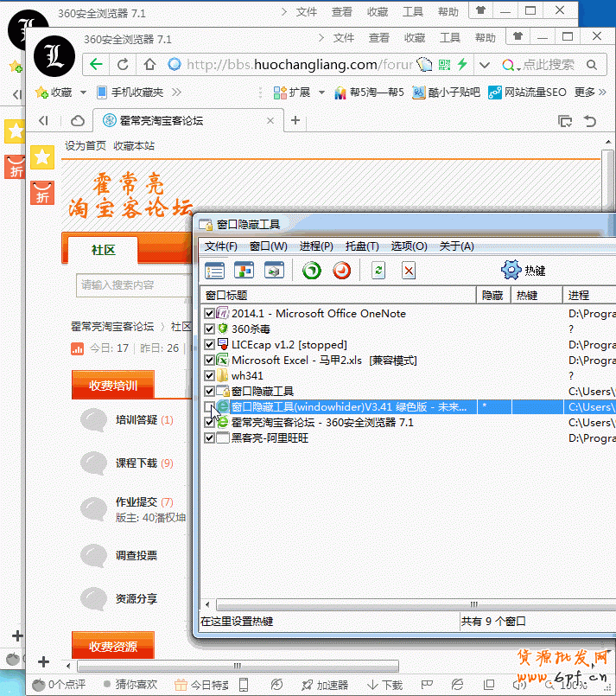
Task: Click the browser page horizontal scrollbar thumb
Action: [x=238, y=666]
